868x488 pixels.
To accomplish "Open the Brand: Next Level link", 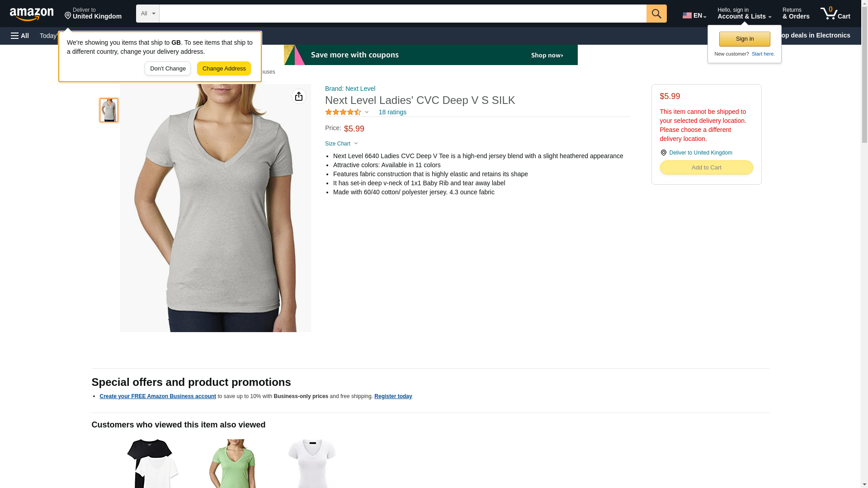I will click(x=350, y=89).
